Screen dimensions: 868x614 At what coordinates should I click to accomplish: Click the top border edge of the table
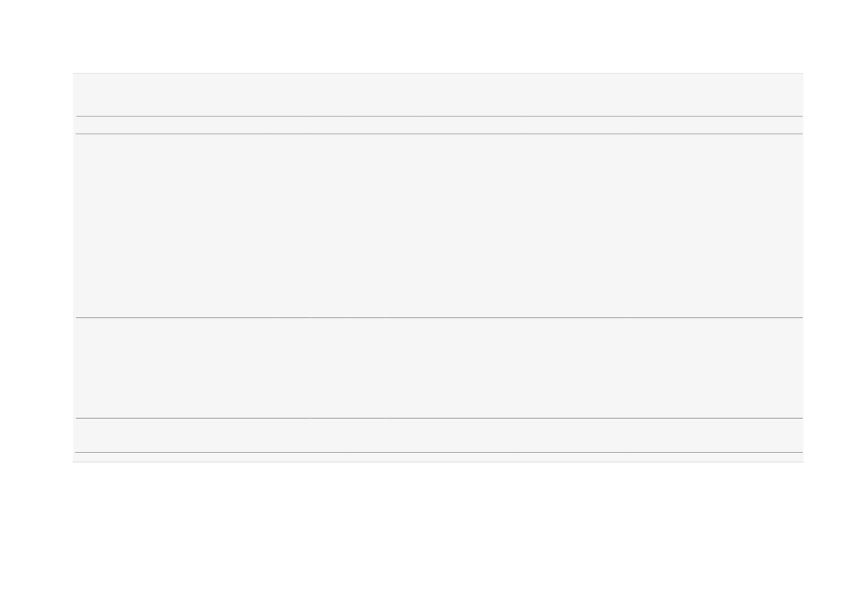pyautogui.click(x=438, y=74)
